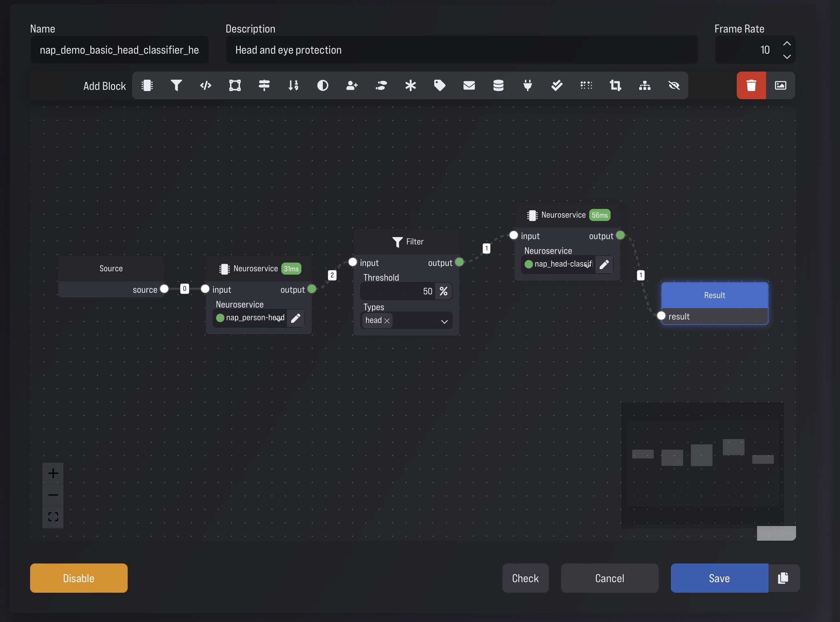Image resolution: width=840 pixels, height=622 pixels.
Task: Click the copy icon beside Save
Action: (x=783, y=578)
